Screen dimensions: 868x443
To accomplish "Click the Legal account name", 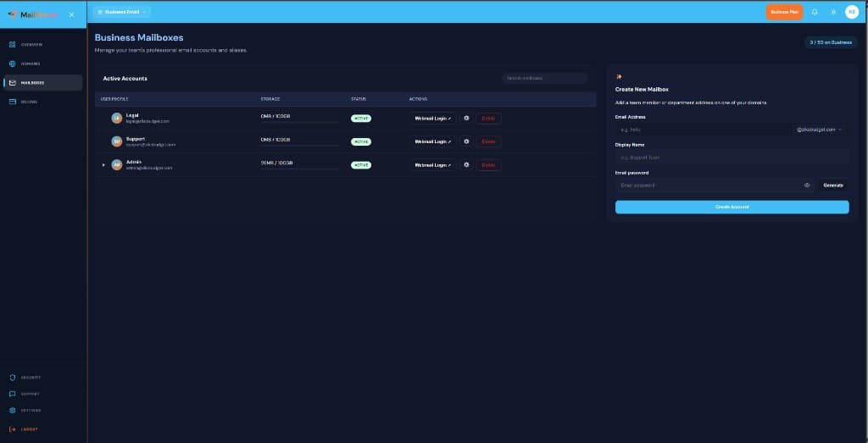I will tap(132, 115).
